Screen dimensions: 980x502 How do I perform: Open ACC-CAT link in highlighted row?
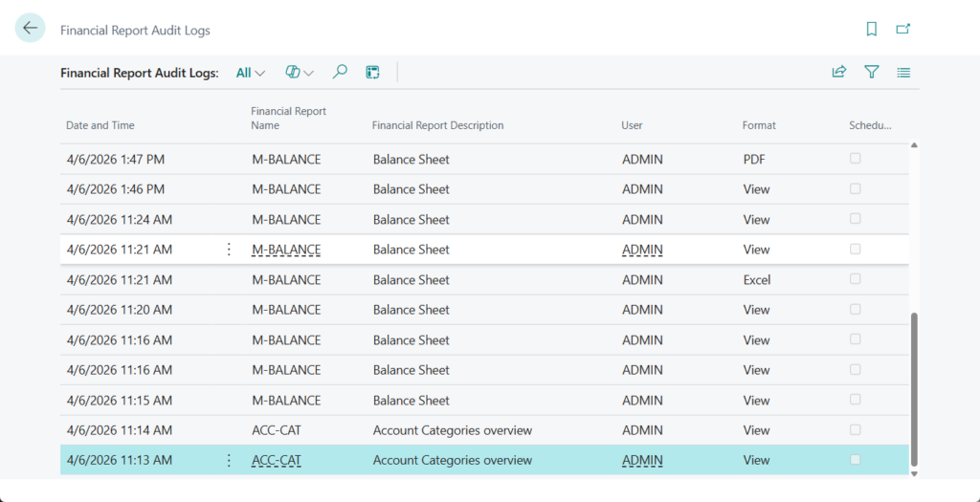tap(277, 461)
